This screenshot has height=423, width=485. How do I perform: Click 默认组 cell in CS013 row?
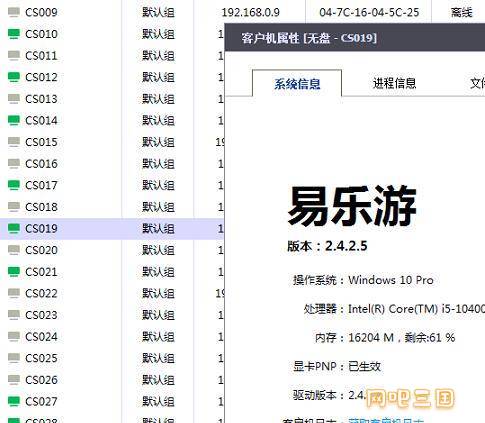point(158,99)
